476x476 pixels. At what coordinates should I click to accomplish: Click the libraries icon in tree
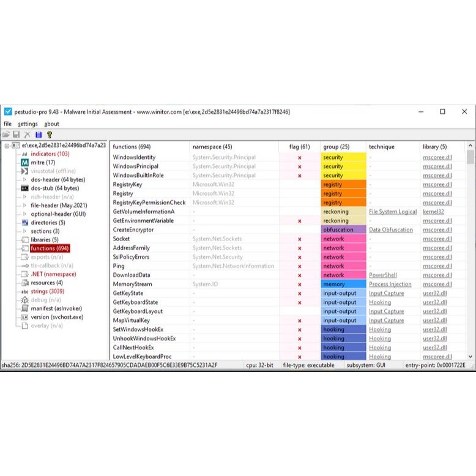coord(25,240)
